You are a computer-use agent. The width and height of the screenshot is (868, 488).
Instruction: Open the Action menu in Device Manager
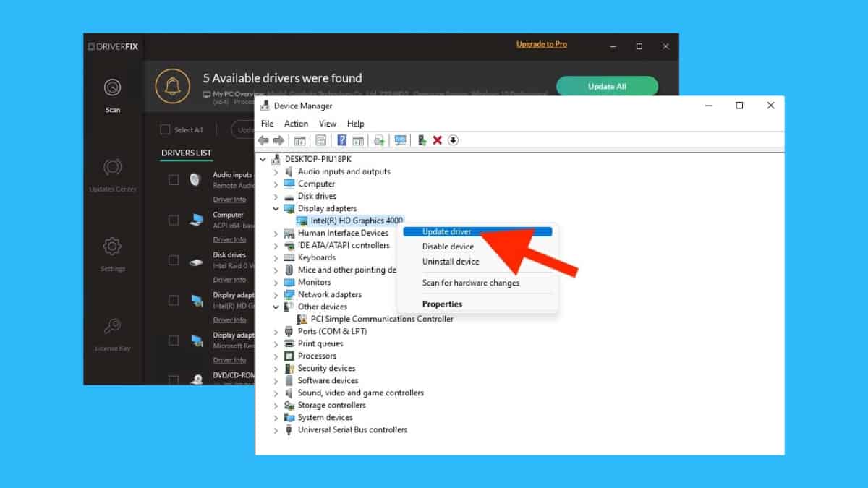296,124
